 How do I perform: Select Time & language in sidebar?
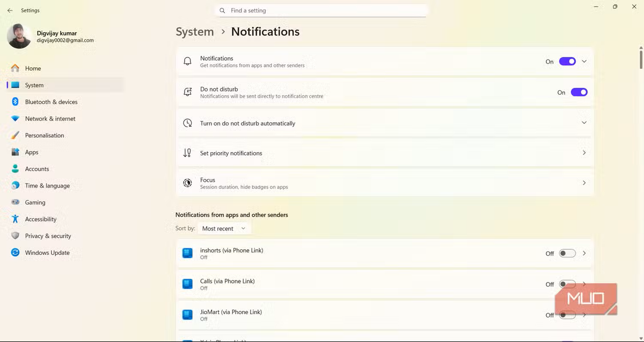click(65, 185)
